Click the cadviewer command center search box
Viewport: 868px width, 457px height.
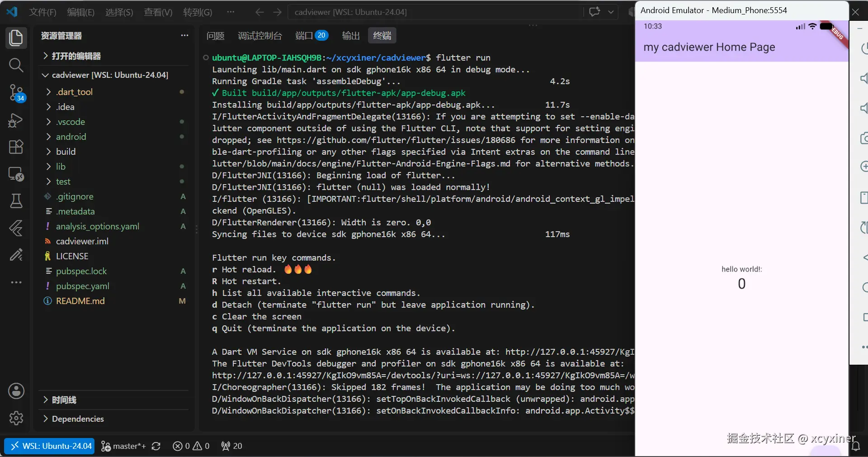tap(435, 12)
